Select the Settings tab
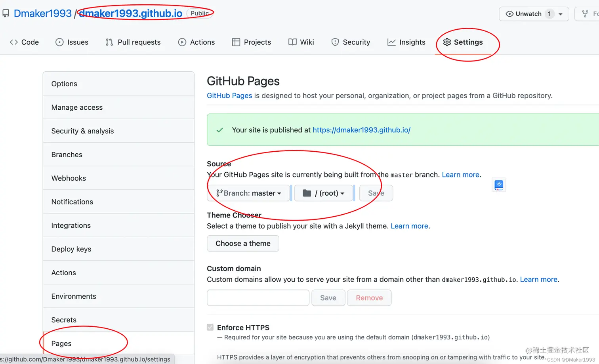Image resolution: width=599 pixels, height=364 pixels. [463, 42]
